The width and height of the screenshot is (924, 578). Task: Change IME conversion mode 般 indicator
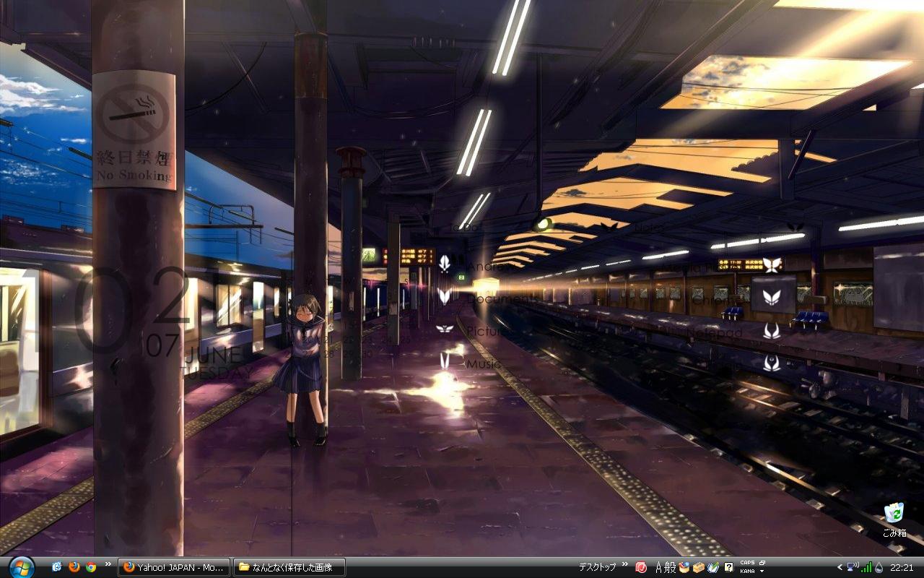point(670,567)
